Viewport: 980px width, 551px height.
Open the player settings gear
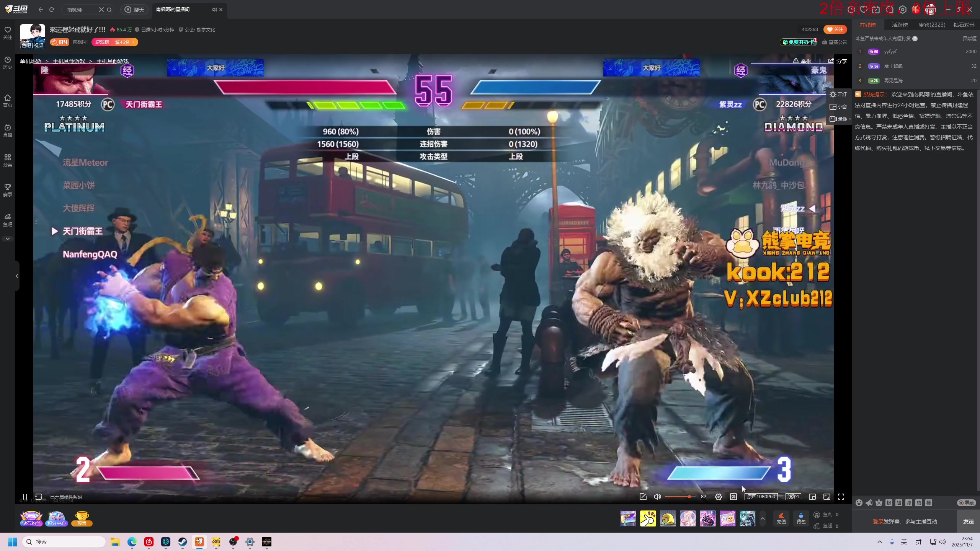coord(719,497)
